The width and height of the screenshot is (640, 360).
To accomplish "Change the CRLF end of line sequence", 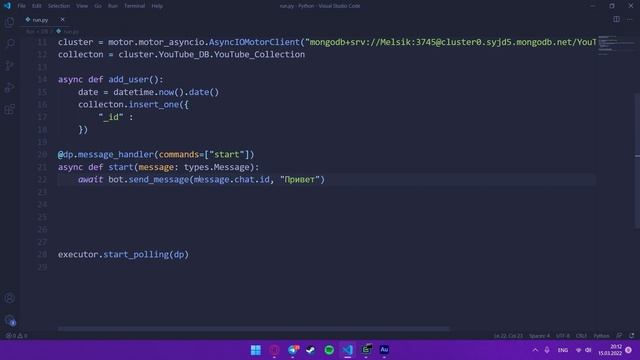I will 581,336.
